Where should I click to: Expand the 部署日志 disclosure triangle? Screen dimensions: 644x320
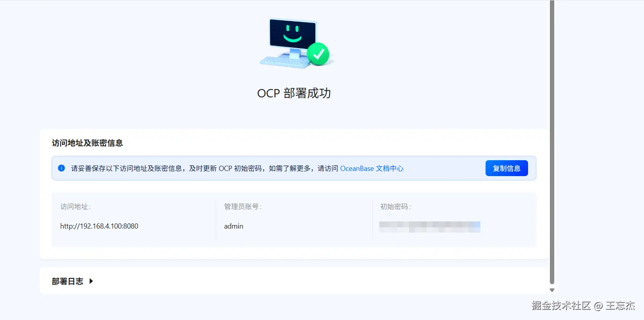click(x=91, y=281)
